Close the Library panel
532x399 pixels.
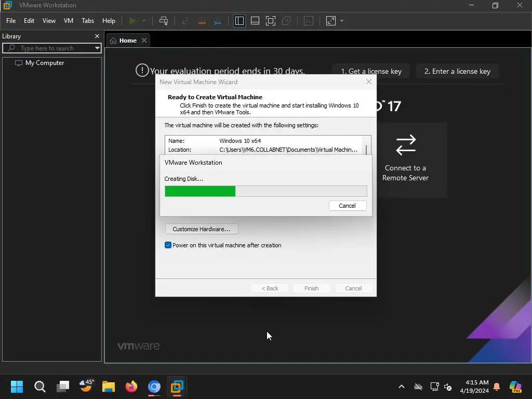[x=97, y=36]
